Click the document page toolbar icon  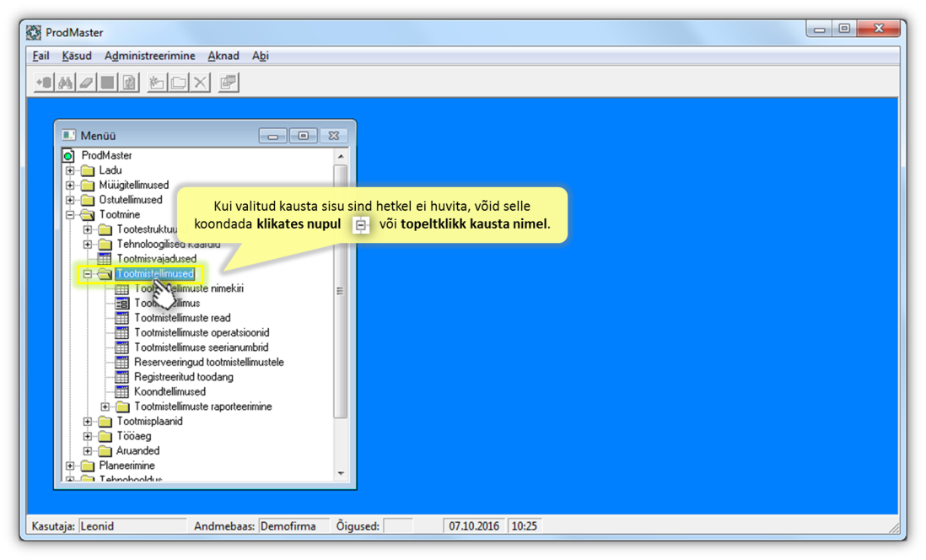129,83
